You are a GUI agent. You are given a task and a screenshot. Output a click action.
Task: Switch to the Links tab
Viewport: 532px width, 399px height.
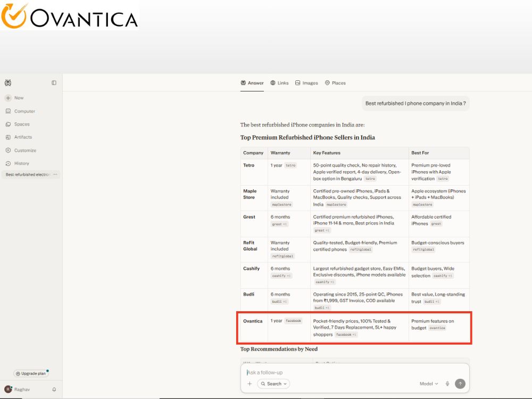coord(280,83)
